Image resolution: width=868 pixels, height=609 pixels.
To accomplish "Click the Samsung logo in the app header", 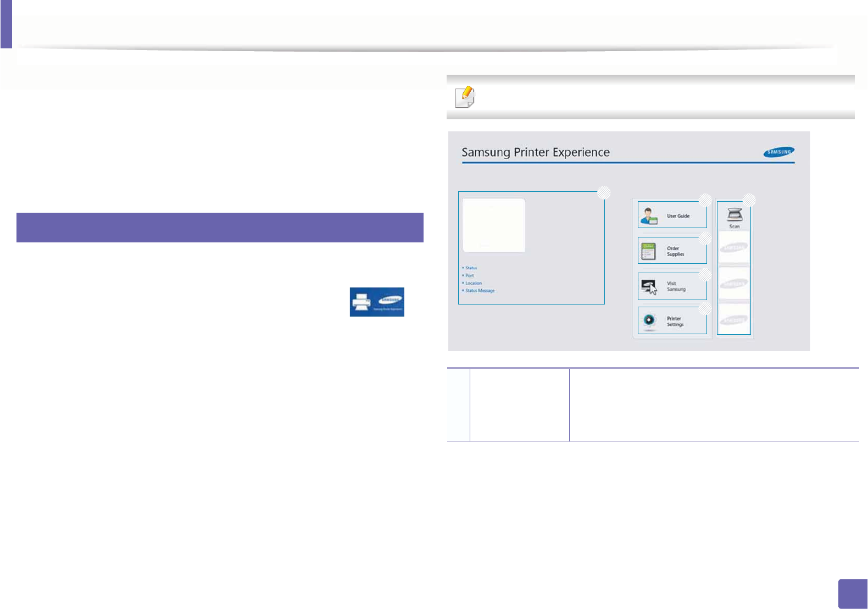I will 778,152.
